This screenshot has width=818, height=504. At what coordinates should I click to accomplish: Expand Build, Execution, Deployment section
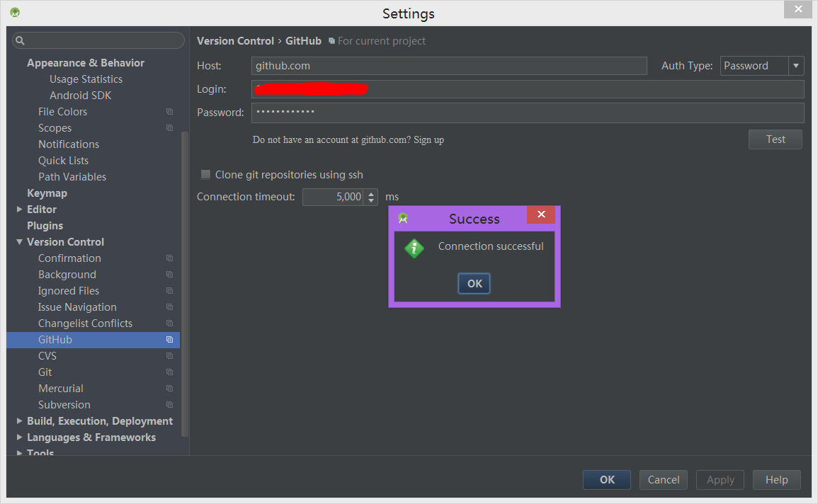point(19,420)
